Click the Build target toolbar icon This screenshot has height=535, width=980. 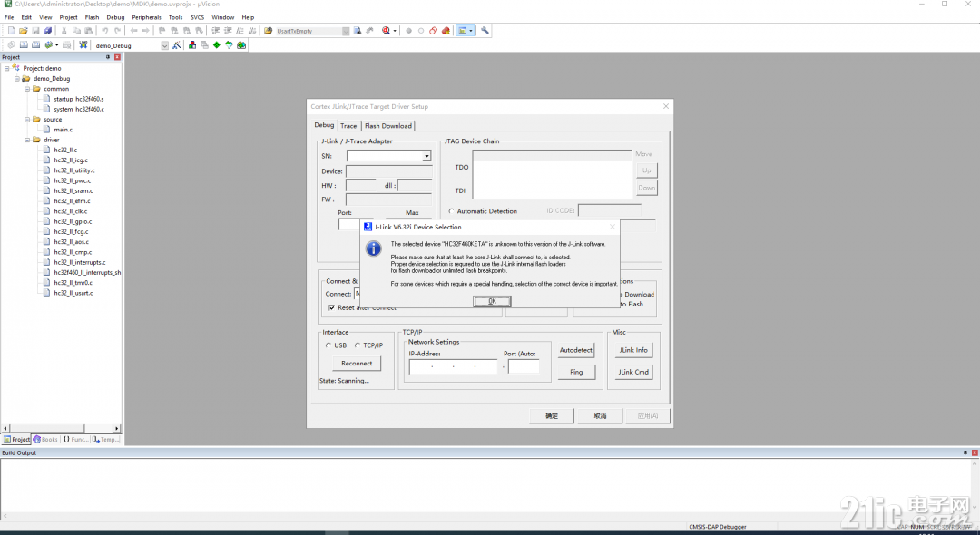[x=23, y=45]
